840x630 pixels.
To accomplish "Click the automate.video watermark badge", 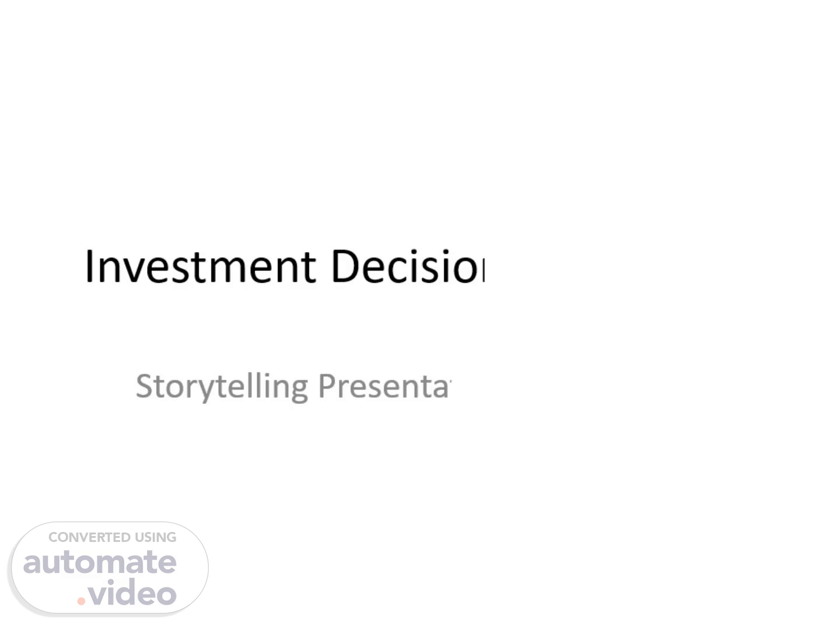I will (x=110, y=567).
